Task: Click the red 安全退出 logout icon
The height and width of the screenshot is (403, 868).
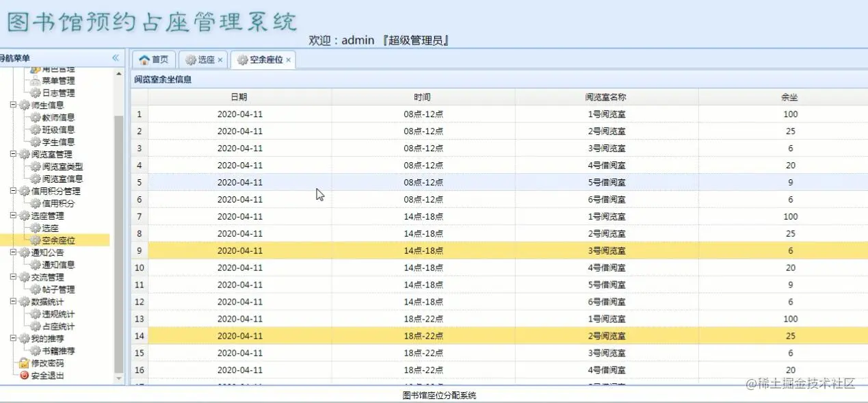Action: pos(24,376)
